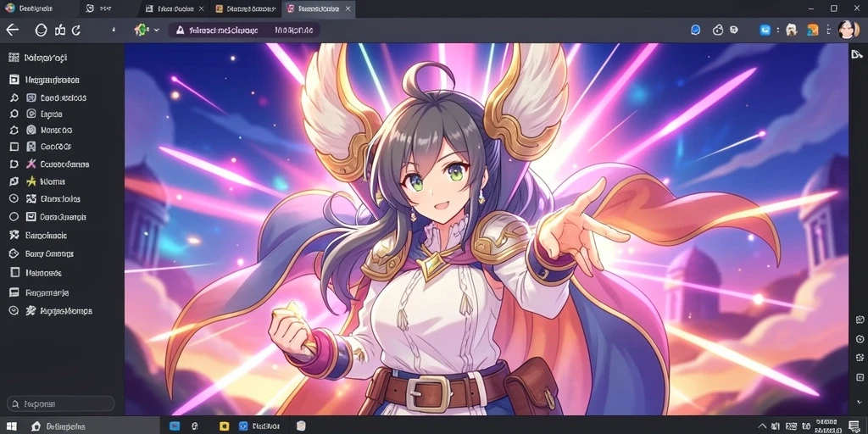Show hidden system tray icons via the up chevron
This screenshot has height=434, width=868.
[763, 426]
